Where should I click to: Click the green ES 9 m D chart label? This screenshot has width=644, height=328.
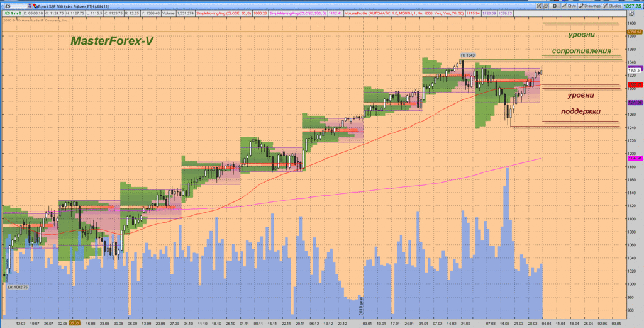11,13
